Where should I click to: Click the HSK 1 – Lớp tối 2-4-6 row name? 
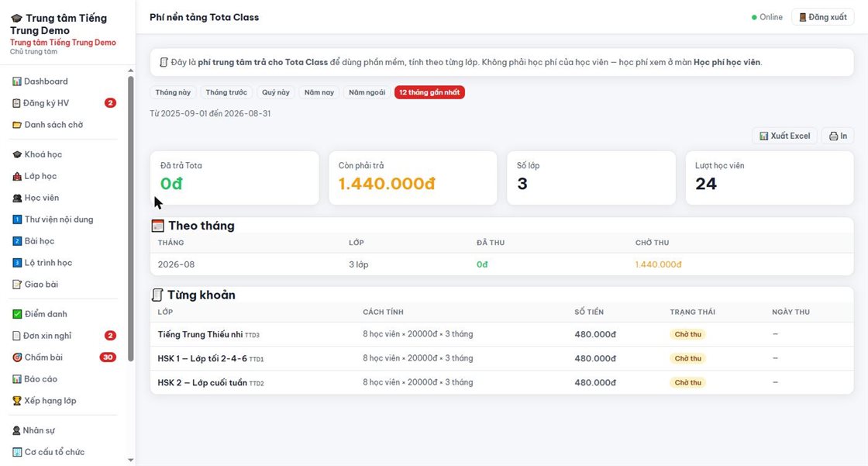tap(202, 358)
